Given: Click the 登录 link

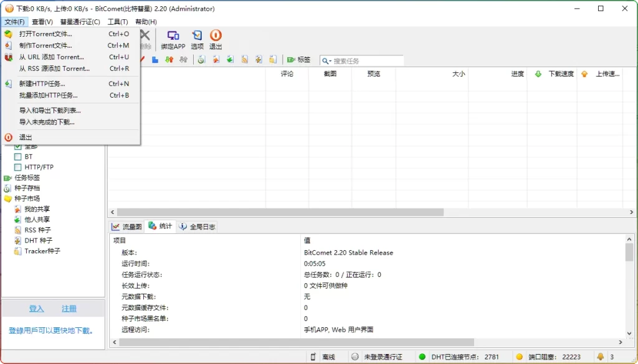Looking at the screenshot, I should coord(36,308).
